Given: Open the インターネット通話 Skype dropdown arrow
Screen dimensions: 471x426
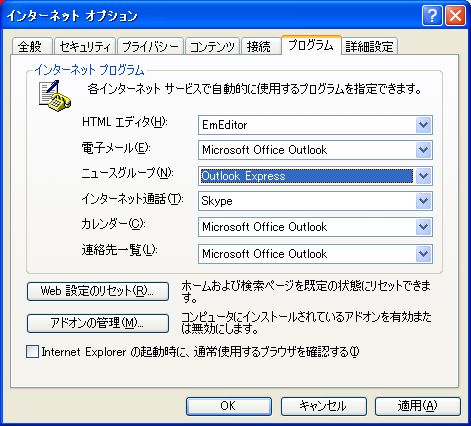Looking at the screenshot, I should pyautogui.click(x=423, y=201).
